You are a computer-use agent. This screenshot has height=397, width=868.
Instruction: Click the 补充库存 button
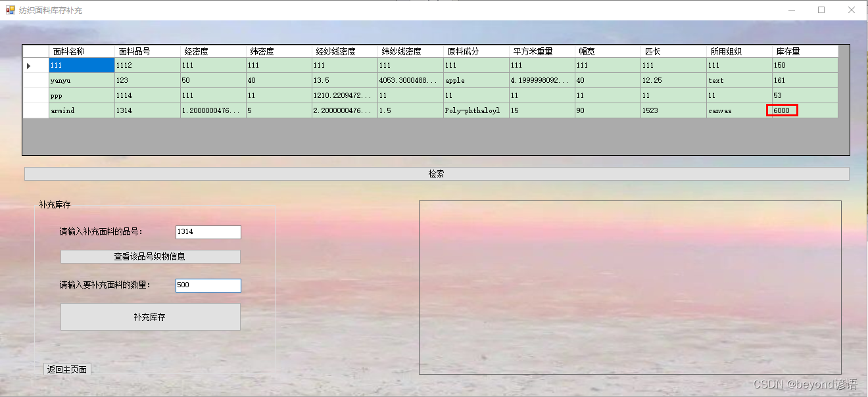150,317
